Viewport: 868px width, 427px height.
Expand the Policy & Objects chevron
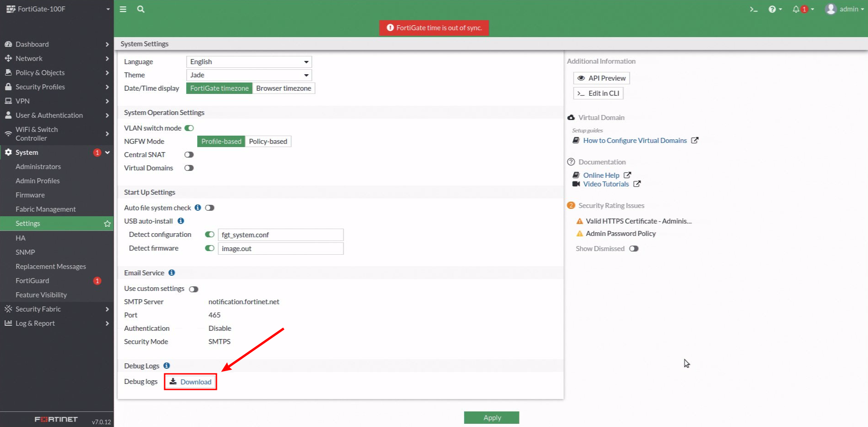(x=107, y=73)
